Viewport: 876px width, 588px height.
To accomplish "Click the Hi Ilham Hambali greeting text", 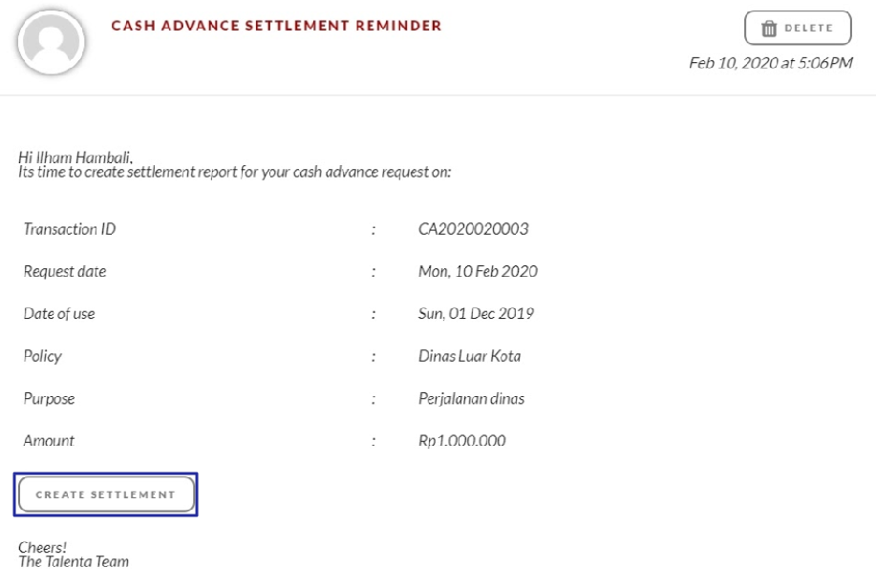I will pos(75,157).
